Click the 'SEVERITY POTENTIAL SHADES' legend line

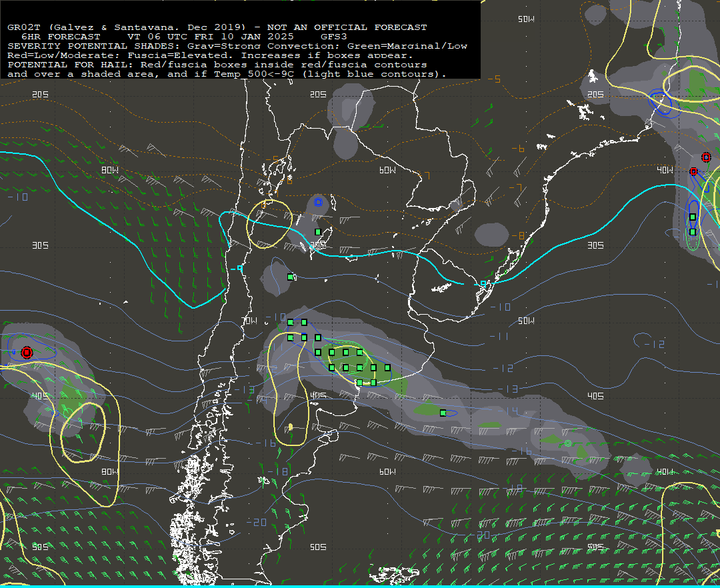point(237,46)
